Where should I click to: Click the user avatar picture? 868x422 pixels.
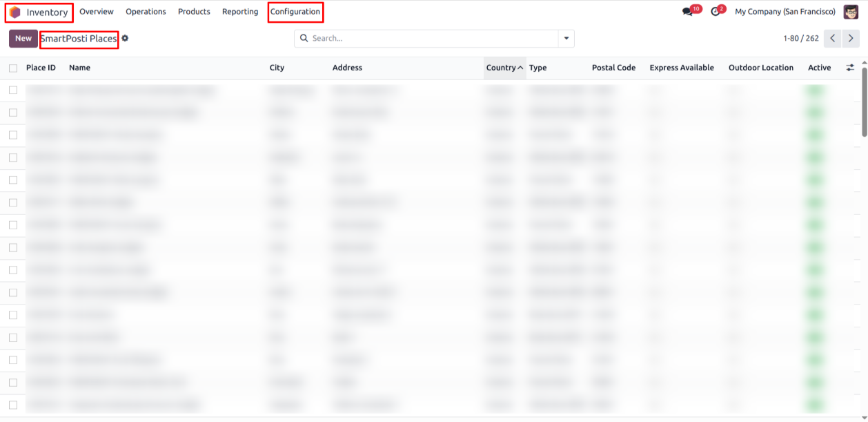(x=851, y=12)
